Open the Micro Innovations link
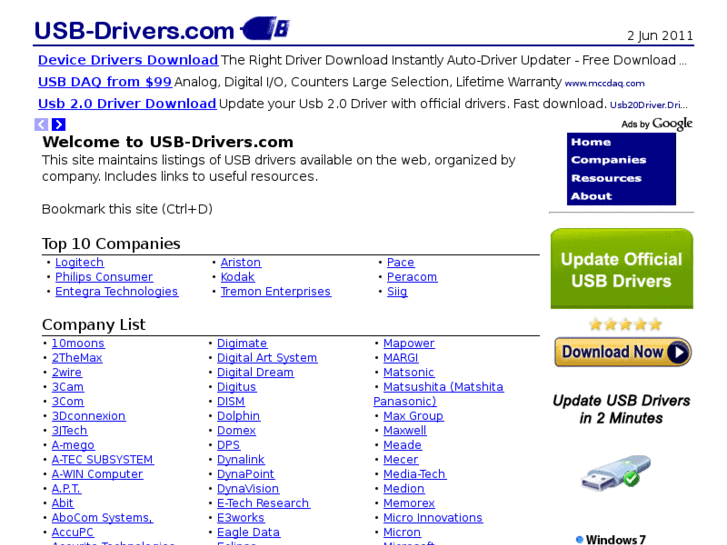 pyautogui.click(x=433, y=518)
